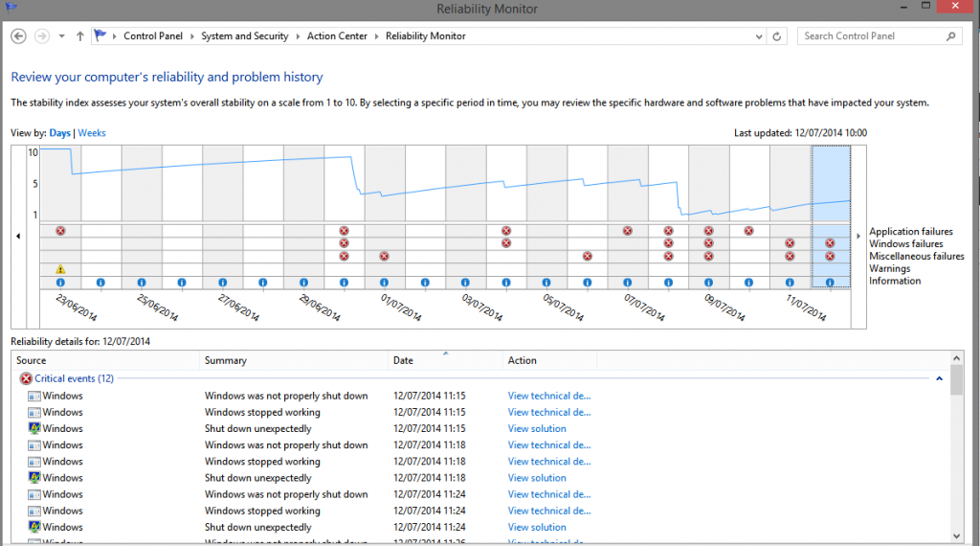980x546 pixels.
Task: Select the application failure icon on 30/06/2014
Action: 344,231
